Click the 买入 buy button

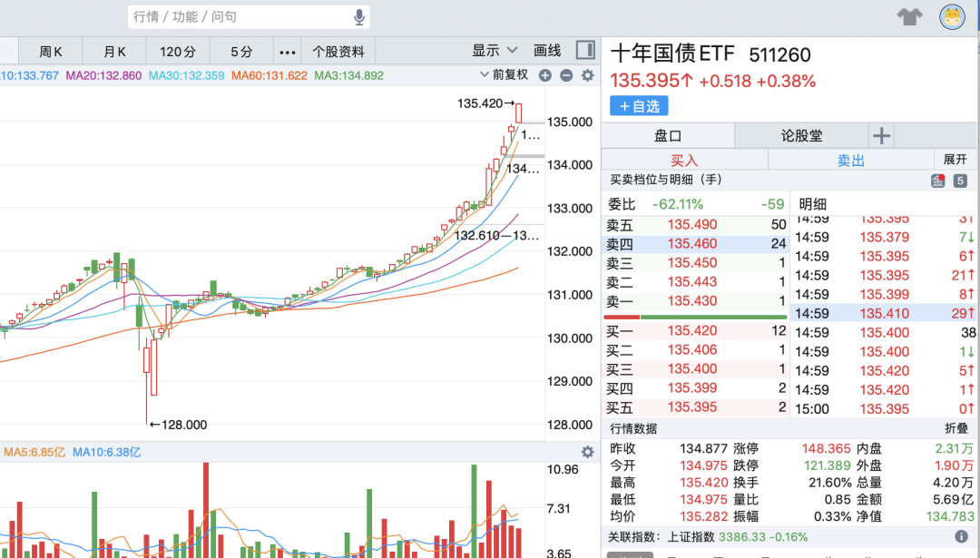point(684,161)
